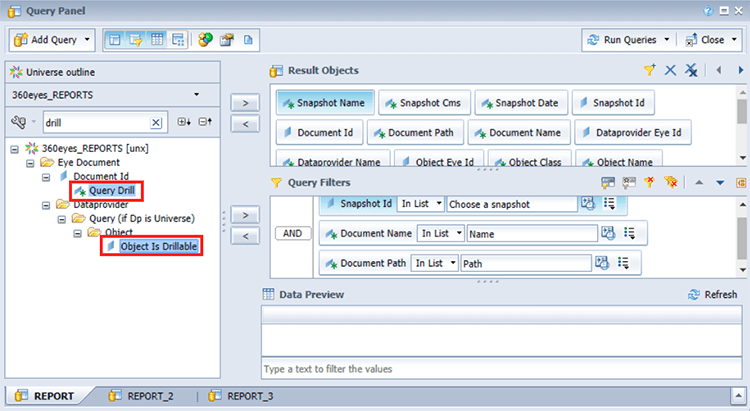Click the view script document icon
This screenshot has height=411, width=750.
click(x=248, y=40)
